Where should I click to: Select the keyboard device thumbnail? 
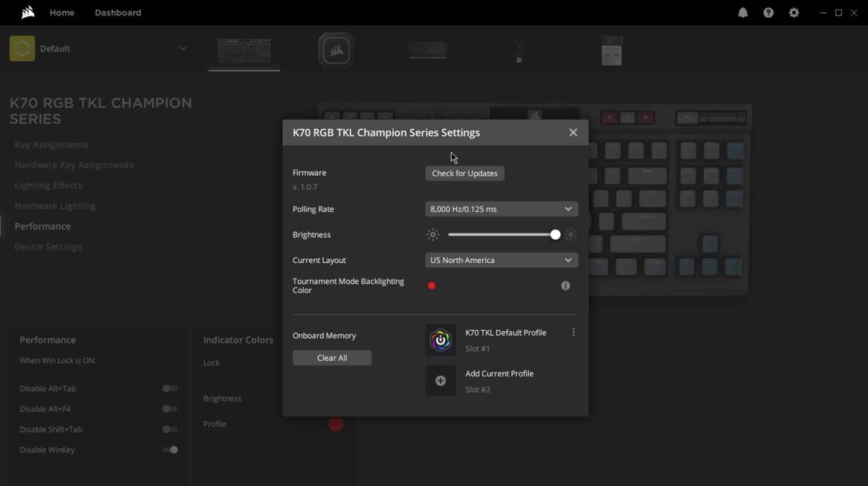(244, 51)
